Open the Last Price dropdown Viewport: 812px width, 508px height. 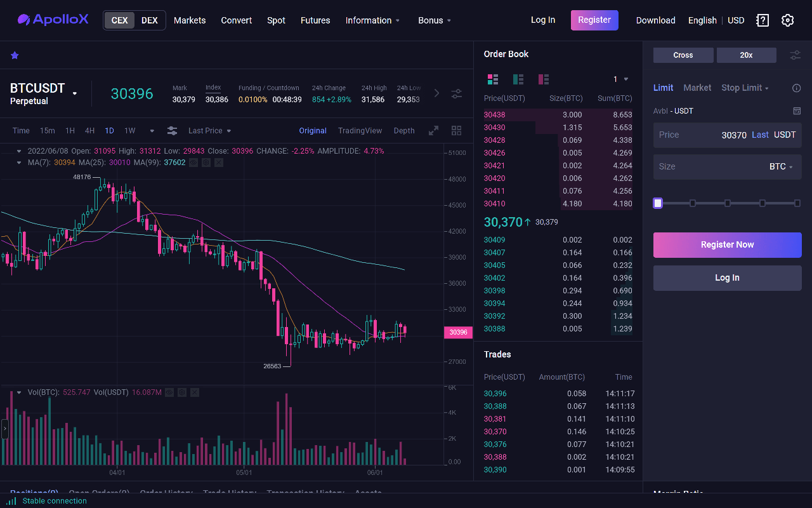pyautogui.click(x=210, y=131)
